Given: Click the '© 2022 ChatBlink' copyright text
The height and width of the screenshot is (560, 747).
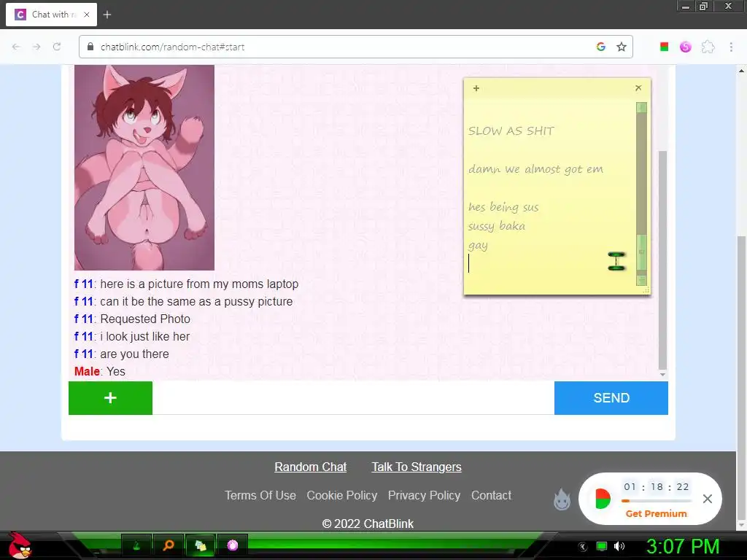Looking at the screenshot, I should click(368, 524).
